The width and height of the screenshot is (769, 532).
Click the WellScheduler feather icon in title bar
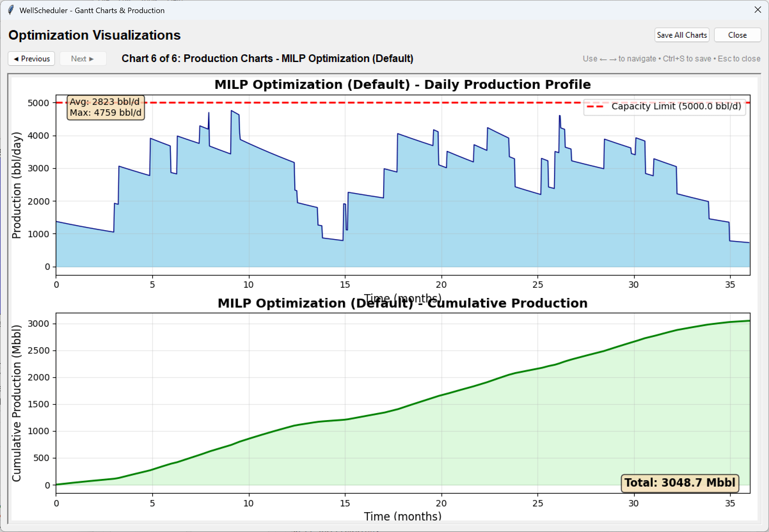(x=11, y=10)
